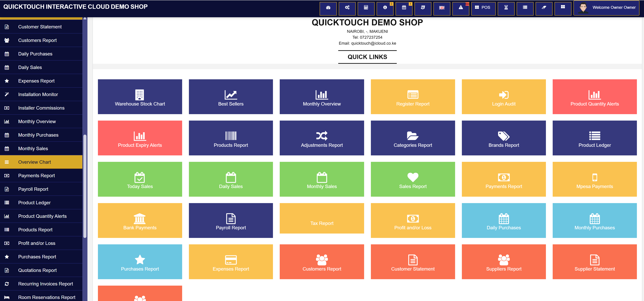This screenshot has width=644, height=301.
Task: Open the Daily Sales green tile
Action: (231, 179)
